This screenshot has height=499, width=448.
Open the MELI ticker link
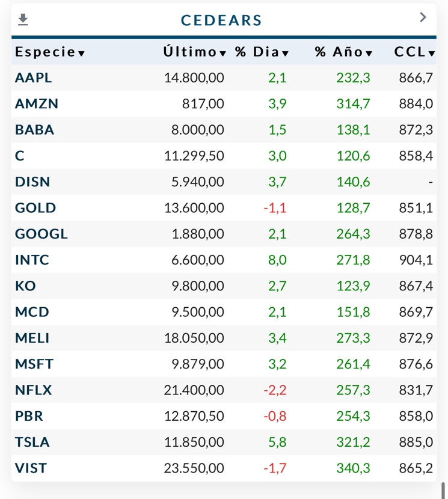tap(32, 338)
